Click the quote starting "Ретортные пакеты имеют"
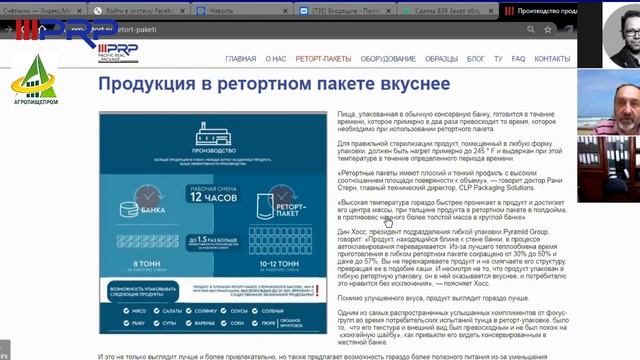The width and height of the screenshot is (640, 360). tap(450, 180)
